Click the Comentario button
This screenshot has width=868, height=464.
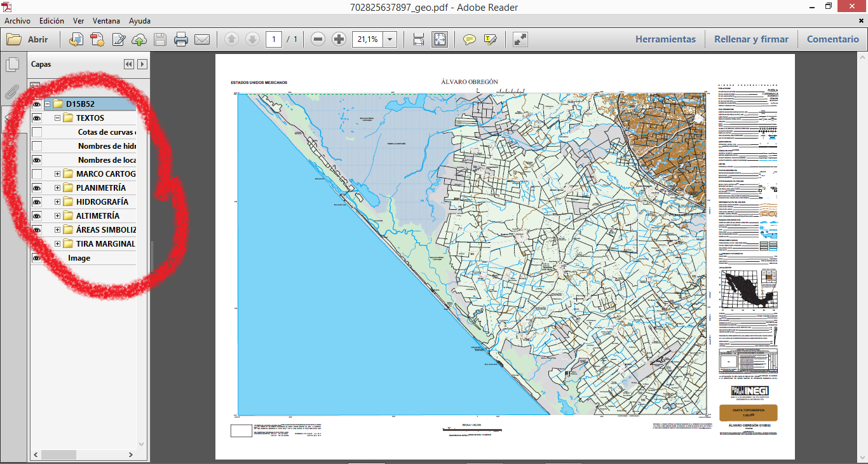[832, 39]
